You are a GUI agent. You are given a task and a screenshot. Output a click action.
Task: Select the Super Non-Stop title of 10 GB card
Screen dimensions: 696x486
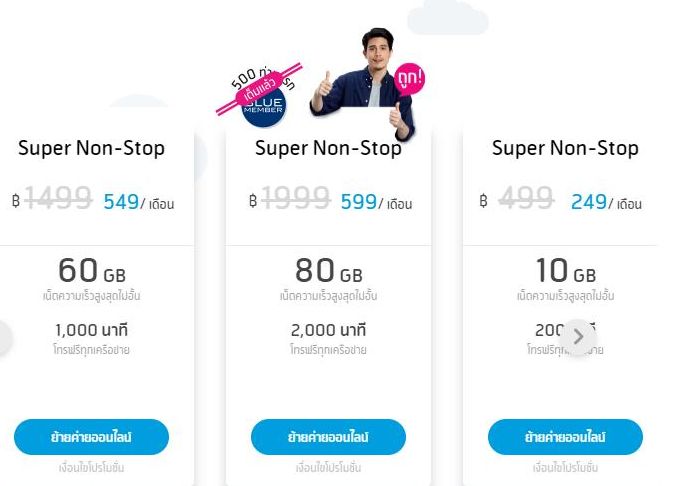point(565,149)
